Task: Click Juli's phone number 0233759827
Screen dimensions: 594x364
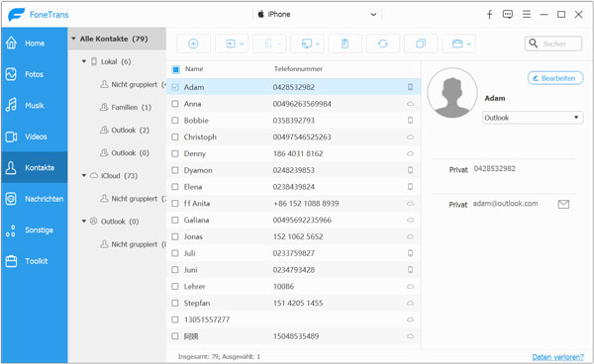Action: (x=294, y=253)
